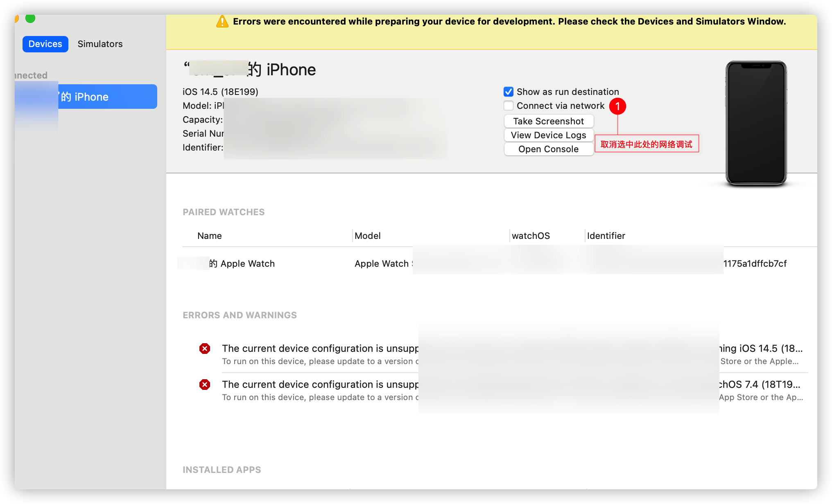
Task: Click the Identifier column header
Action: pos(606,236)
